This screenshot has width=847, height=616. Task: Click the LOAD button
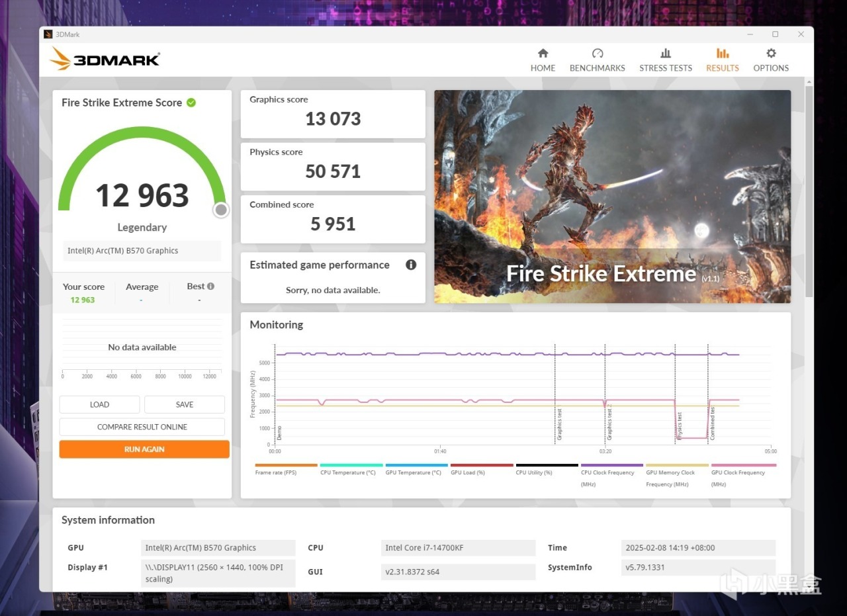click(x=99, y=404)
